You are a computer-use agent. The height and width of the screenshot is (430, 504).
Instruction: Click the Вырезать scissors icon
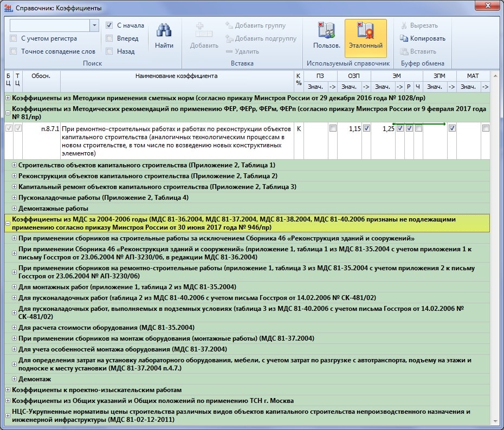click(x=404, y=25)
